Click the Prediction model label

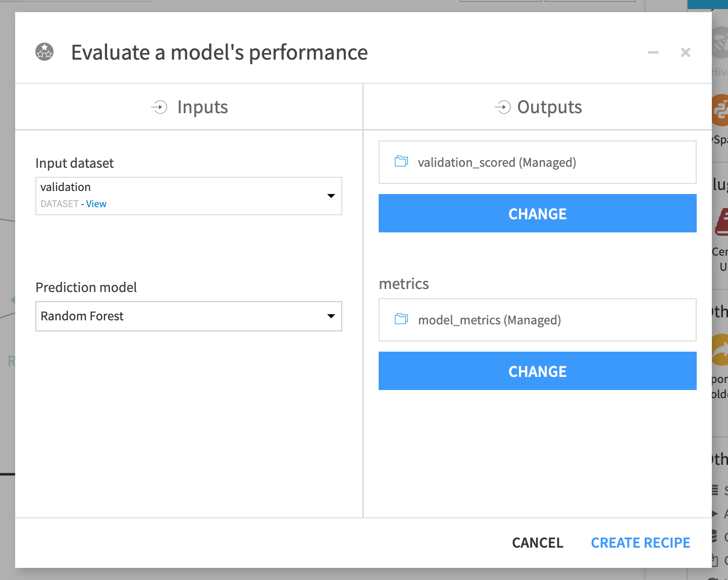click(86, 287)
